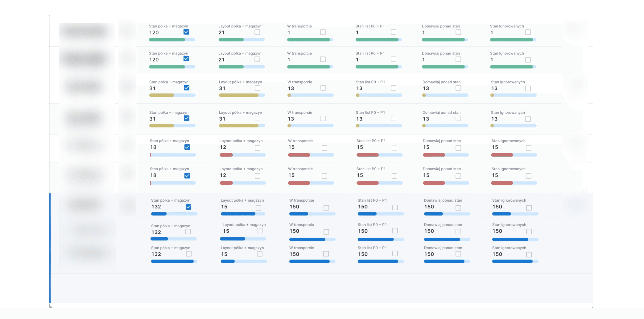Tick Domawiaj ponad stan in first 18 row
The image size is (644, 319).
[x=458, y=148]
